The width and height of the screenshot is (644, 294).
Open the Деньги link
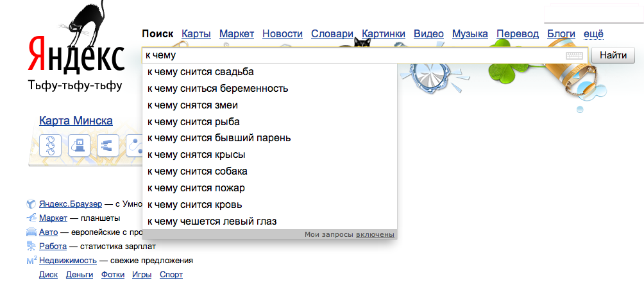[x=80, y=275]
